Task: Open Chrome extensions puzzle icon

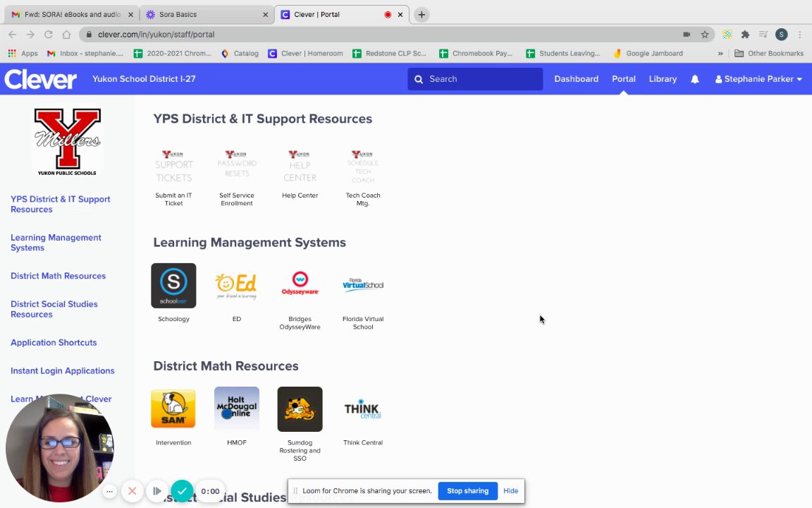Action: 745,35
